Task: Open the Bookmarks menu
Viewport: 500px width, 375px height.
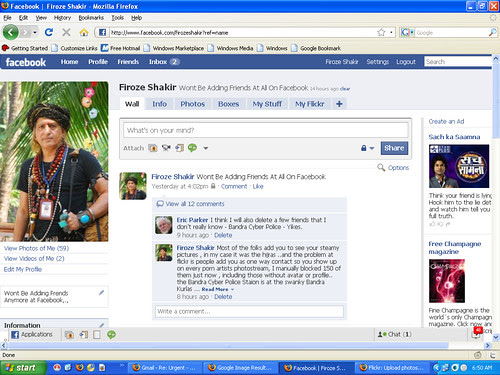Action: [x=91, y=18]
